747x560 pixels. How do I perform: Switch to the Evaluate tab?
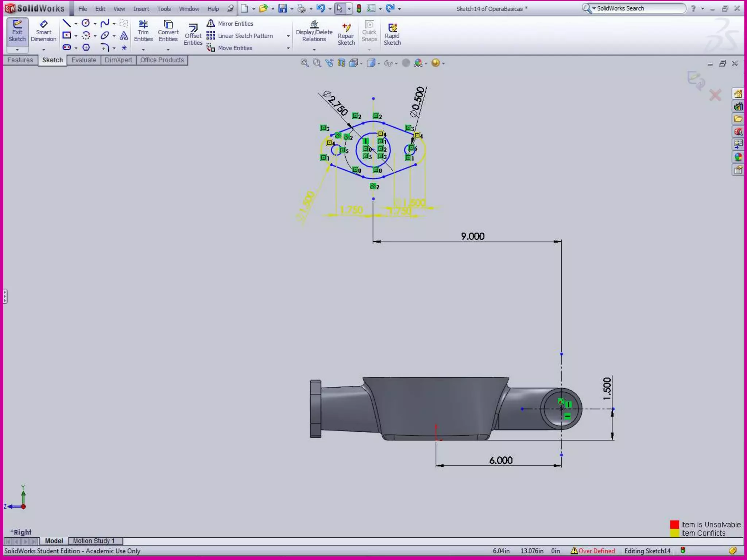click(x=84, y=60)
